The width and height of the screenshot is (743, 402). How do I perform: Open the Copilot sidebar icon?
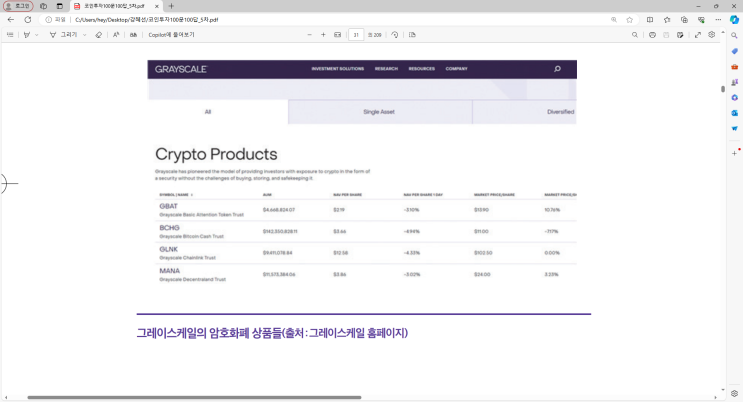734,19
